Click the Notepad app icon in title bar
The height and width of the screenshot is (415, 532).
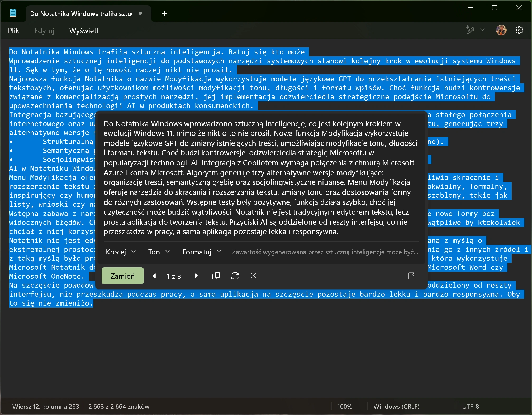(13, 13)
